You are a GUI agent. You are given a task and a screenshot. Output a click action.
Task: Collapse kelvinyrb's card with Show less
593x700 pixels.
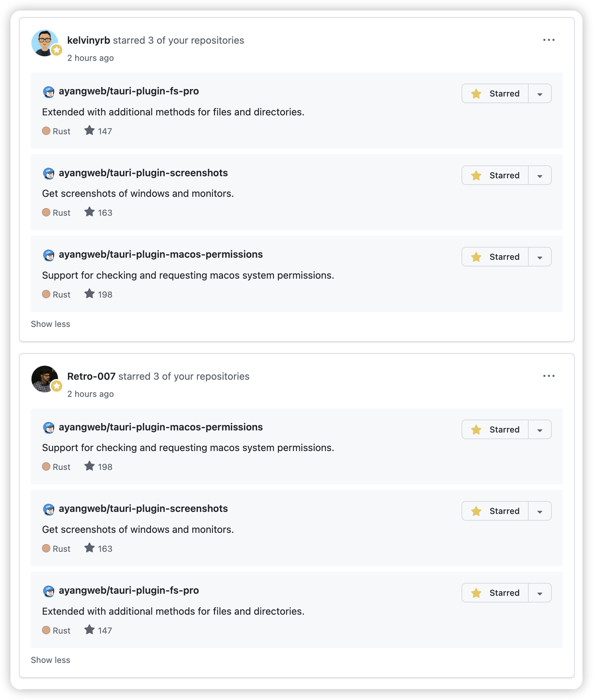tap(50, 324)
